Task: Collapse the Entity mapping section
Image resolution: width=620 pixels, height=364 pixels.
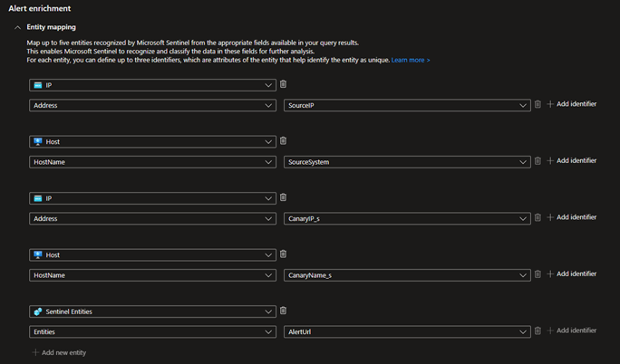Action: pyautogui.click(x=17, y=28)
